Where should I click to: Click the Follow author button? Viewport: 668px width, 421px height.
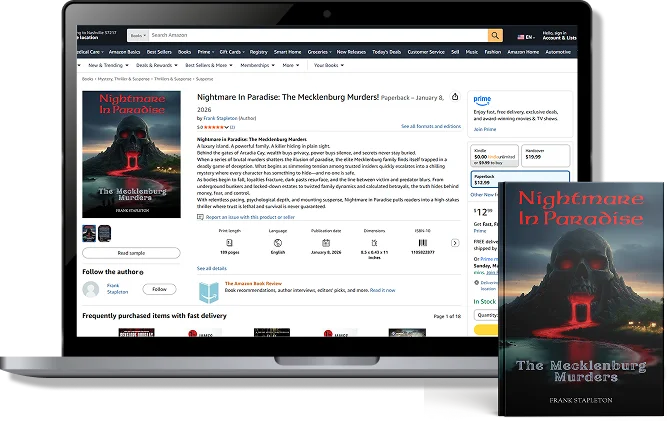pos(159,289)
